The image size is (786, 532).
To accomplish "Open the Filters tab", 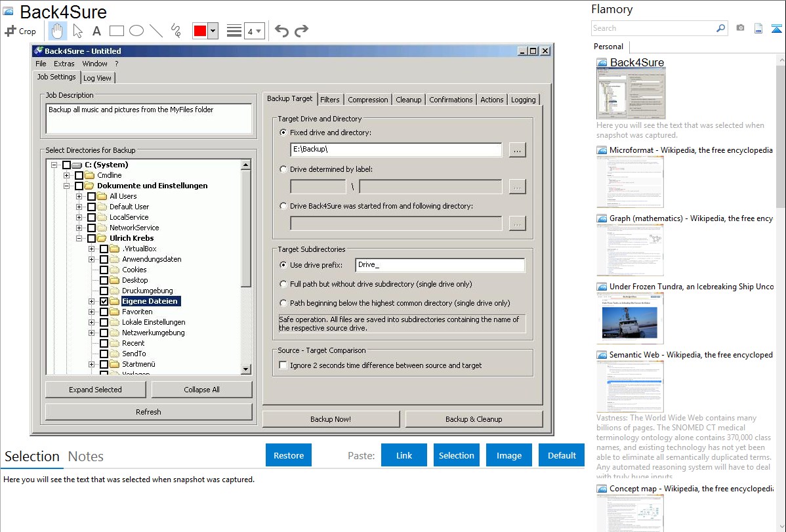I will 330,100.
